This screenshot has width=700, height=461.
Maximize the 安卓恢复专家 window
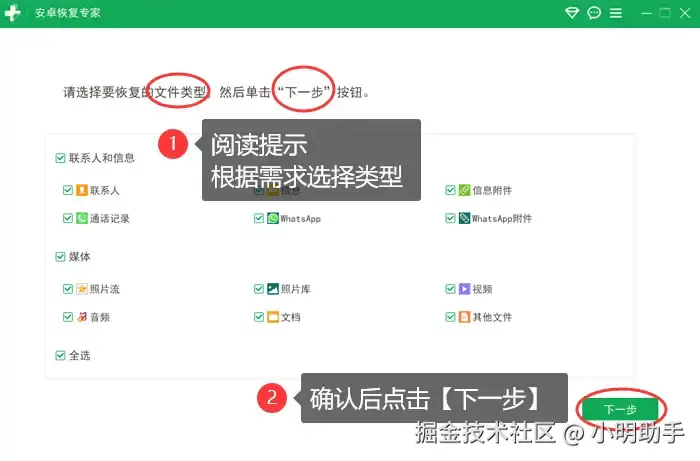click(x=665, y=13)
